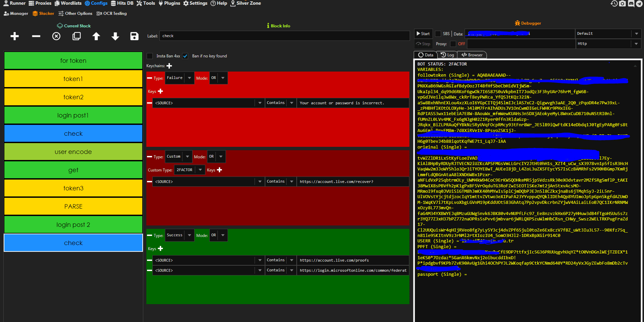Click the Label text field
This screenshot has width=644, height=322.
[x=284, y=36]
